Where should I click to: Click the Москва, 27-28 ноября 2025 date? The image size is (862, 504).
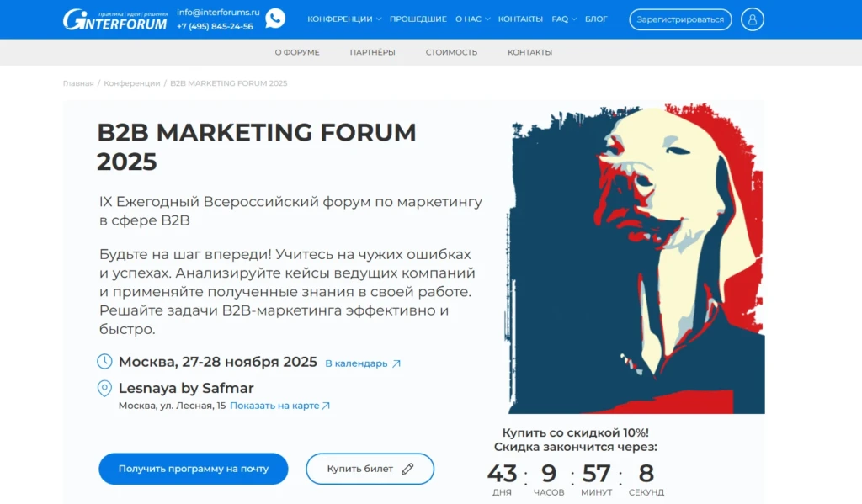(218, 362)
